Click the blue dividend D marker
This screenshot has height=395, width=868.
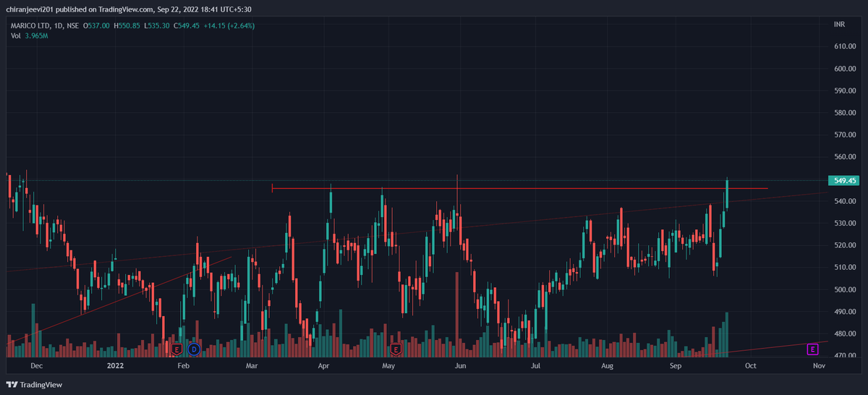(x=194, y=349)
